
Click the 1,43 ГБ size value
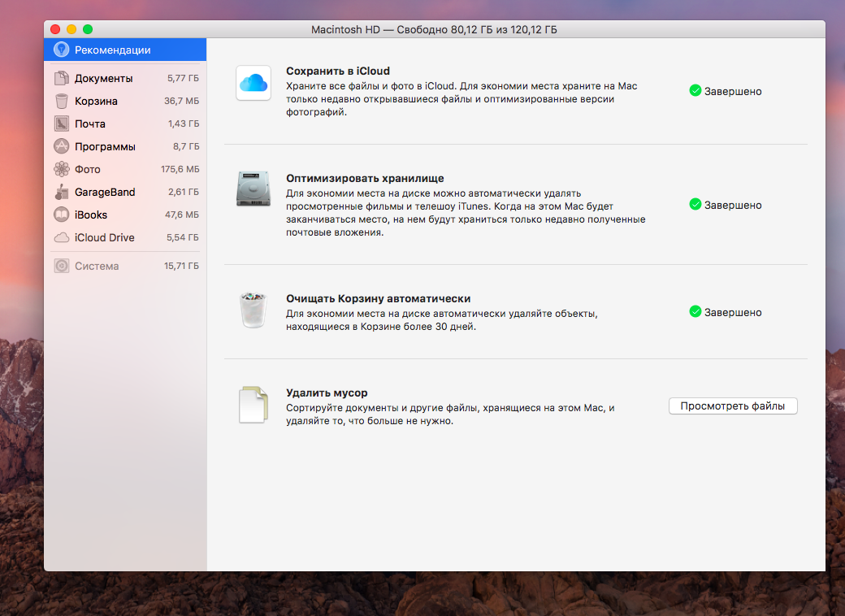184,124
